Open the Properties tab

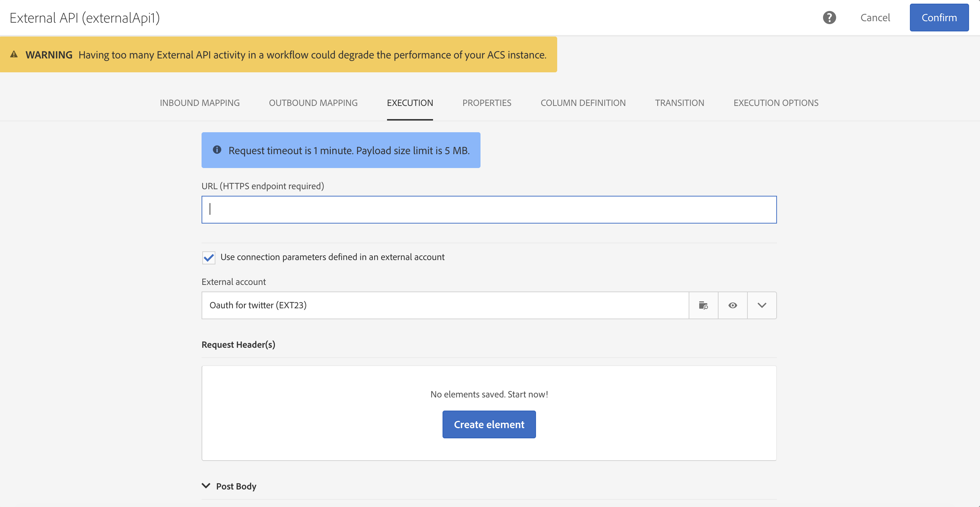point(487,103)
